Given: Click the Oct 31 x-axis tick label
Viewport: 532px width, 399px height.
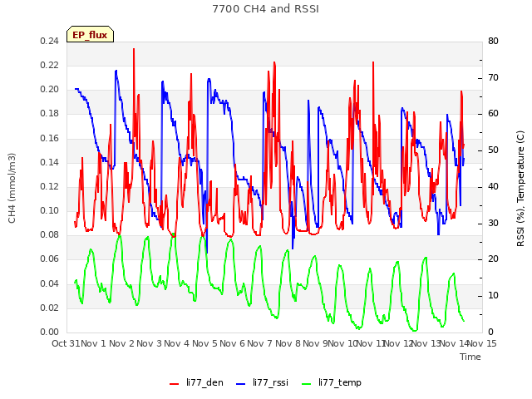Looking at the screenshot, I should click(x=66, y=343).
